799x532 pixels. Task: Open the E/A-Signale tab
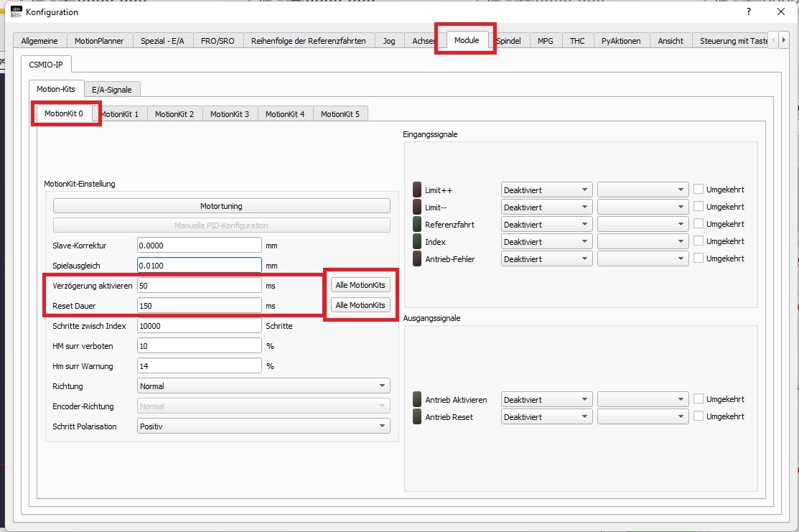pyautogui.click(x=111, y=90)
